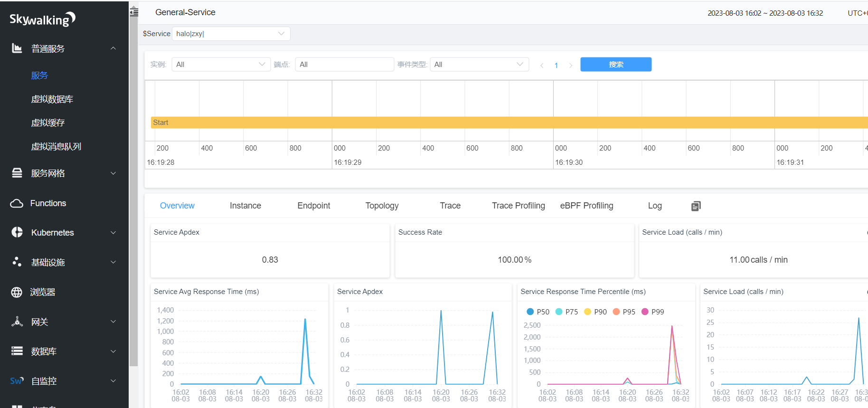Toggle the P90 legend series

pyautogui.click(x=595, y=312)
